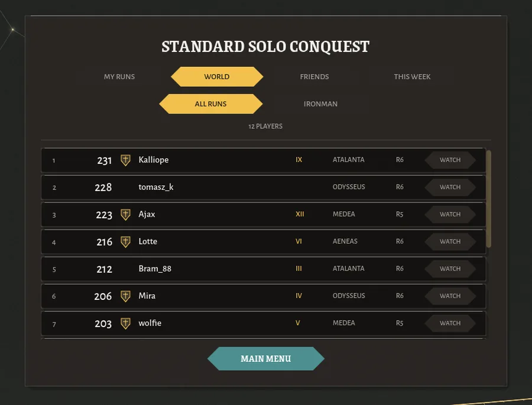Click ODYSSEUS in tomasz_k's row

(349, 187)
